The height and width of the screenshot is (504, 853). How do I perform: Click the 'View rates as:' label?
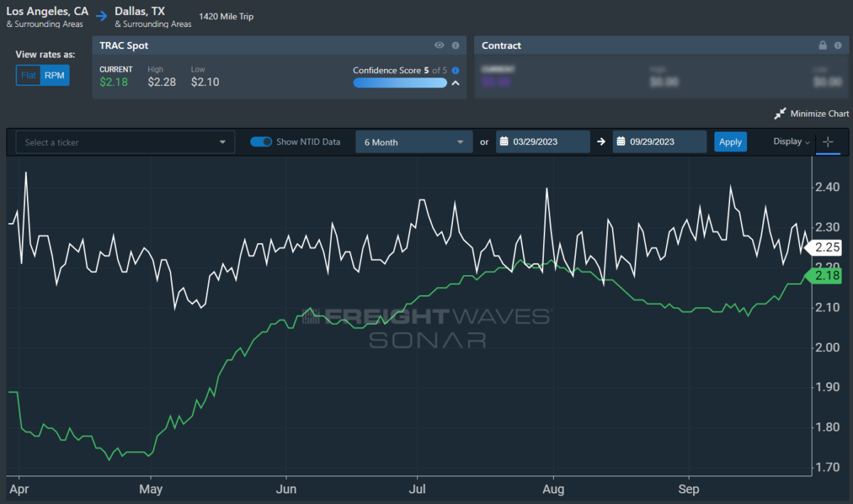tap(45, 55)
